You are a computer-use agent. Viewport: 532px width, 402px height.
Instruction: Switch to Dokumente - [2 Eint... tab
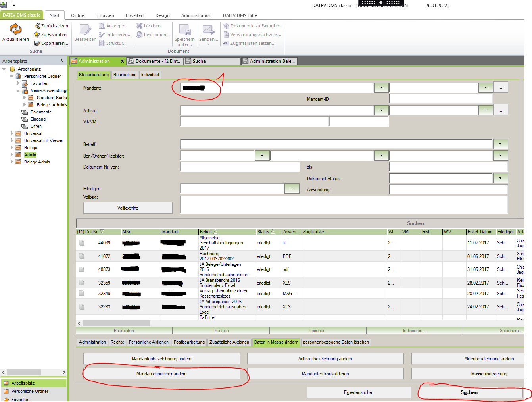pyautogui.click(x=155, y=61)
